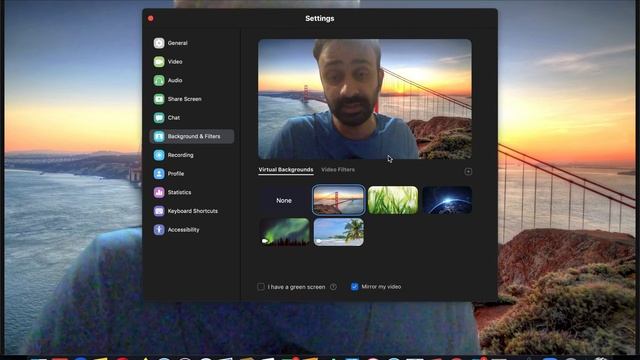Image resolution: width=640 pixels, height=360 pixels.
Task: Click the 'Recording' label in sidebar
Action: [x=180, y=155]
